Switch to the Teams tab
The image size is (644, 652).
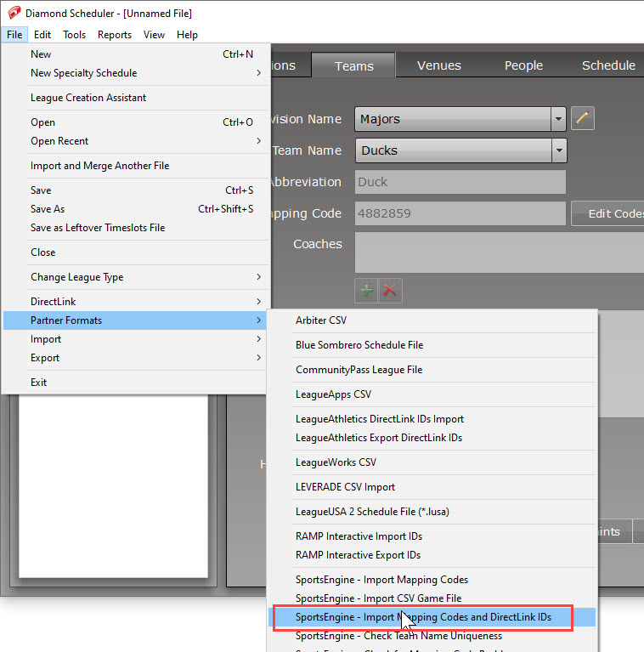pos(353,65)
